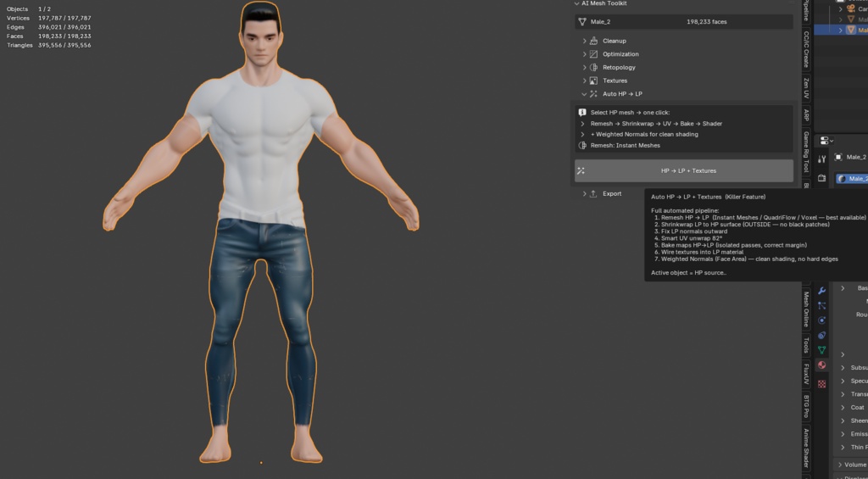Screen dimensions: 868x479
Task: Switch to the FluxUV sidebar tab
Action: (806, 374)
